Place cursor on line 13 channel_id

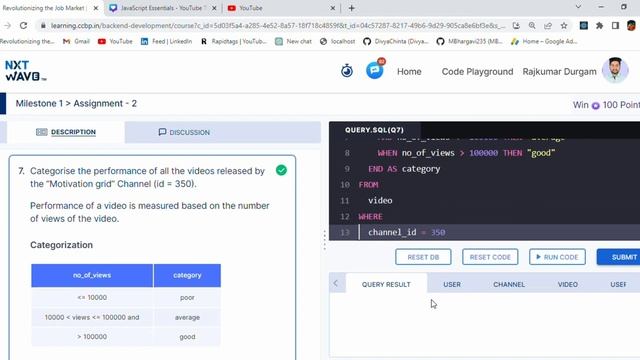point(392,232)
